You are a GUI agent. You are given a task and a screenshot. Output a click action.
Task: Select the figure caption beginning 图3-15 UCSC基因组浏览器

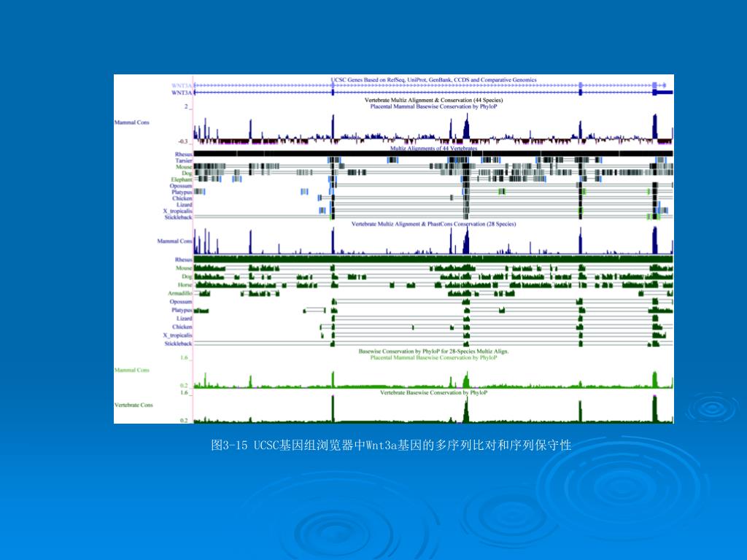pos(391,446)
